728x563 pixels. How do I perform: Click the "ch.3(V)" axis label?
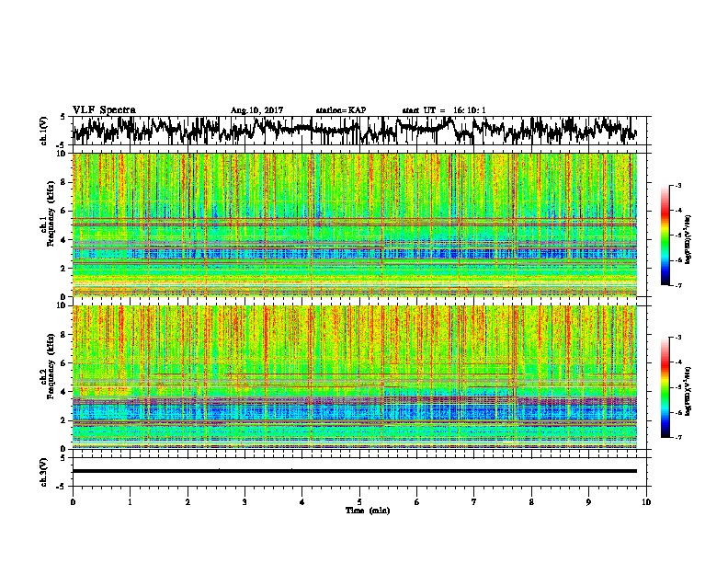[x=44, y=472]
